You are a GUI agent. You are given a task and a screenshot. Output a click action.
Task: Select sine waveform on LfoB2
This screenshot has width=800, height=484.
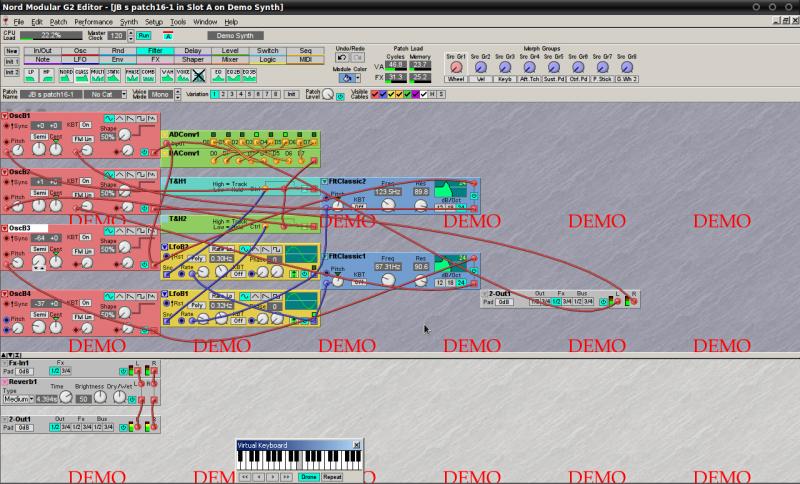coord(245,249)
